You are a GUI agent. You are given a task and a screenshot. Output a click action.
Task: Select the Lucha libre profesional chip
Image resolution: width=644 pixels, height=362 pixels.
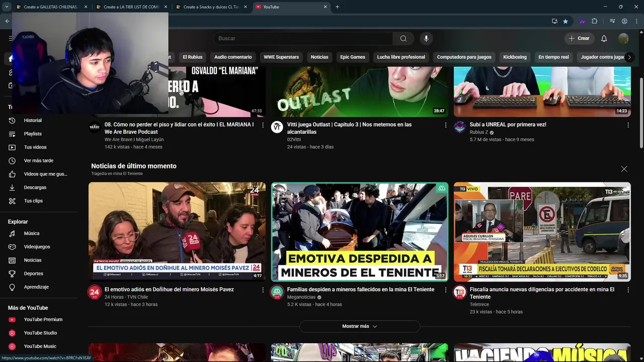401,57
